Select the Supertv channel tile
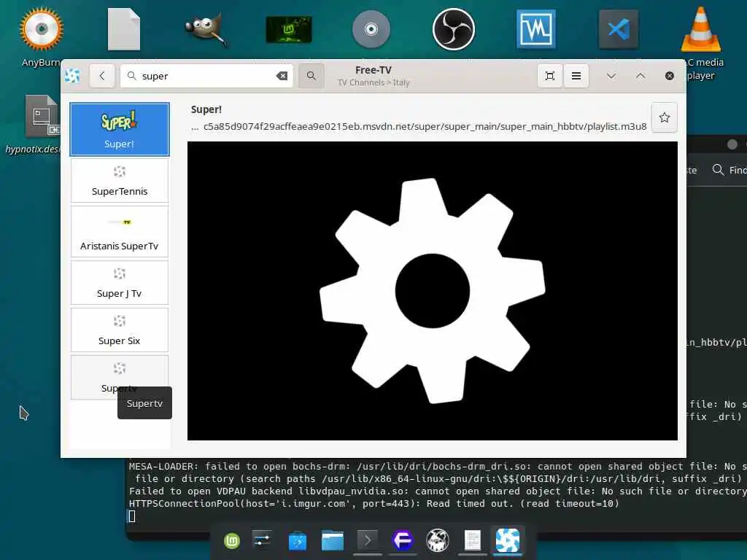This screenshot has height=560, width=747. point(120,377)
